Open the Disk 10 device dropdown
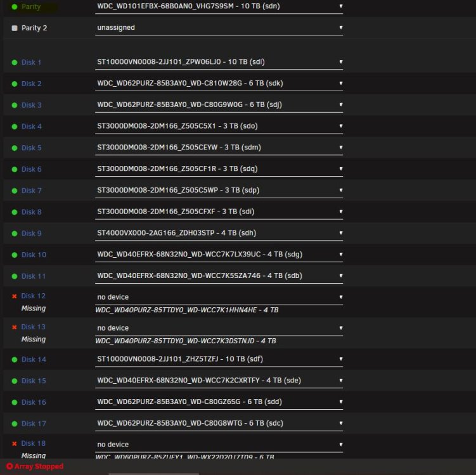This screenshot has width=476, height=475. pos(219,255)
